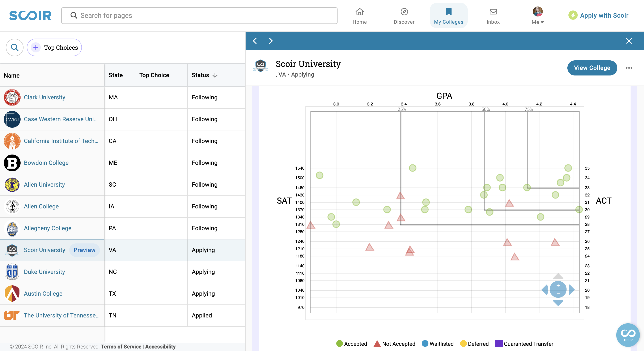Open the Accessibility link
Screen dimensions: 644x351
(x=160, y=347)
